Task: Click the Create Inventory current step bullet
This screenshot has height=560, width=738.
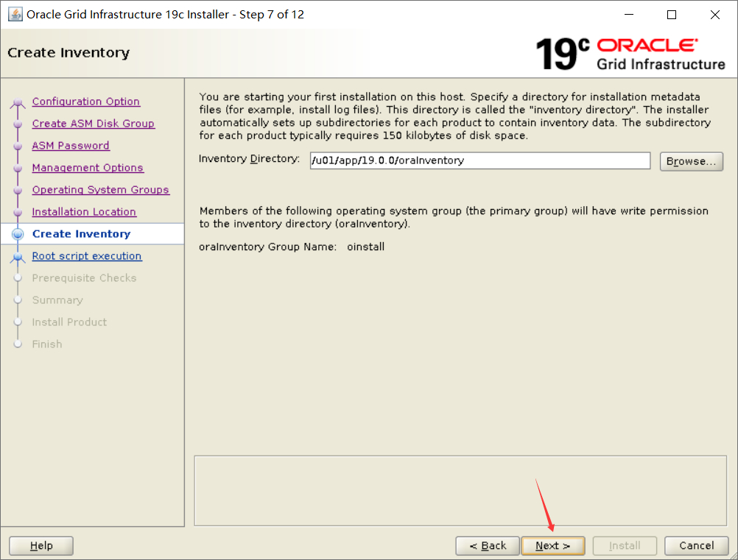Action: click(18, 234)
